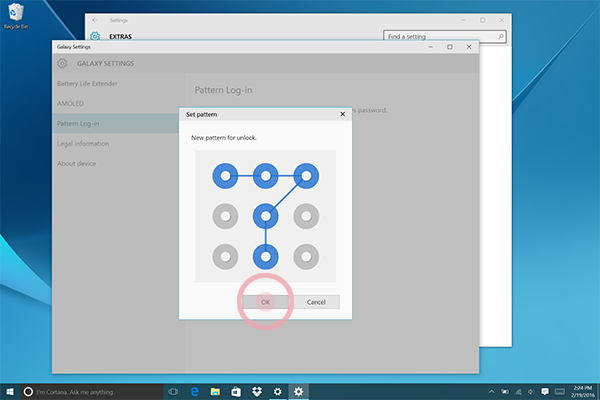
Task: Select the middle-right gray pattern dot
Action: click(x=306, y=216)
